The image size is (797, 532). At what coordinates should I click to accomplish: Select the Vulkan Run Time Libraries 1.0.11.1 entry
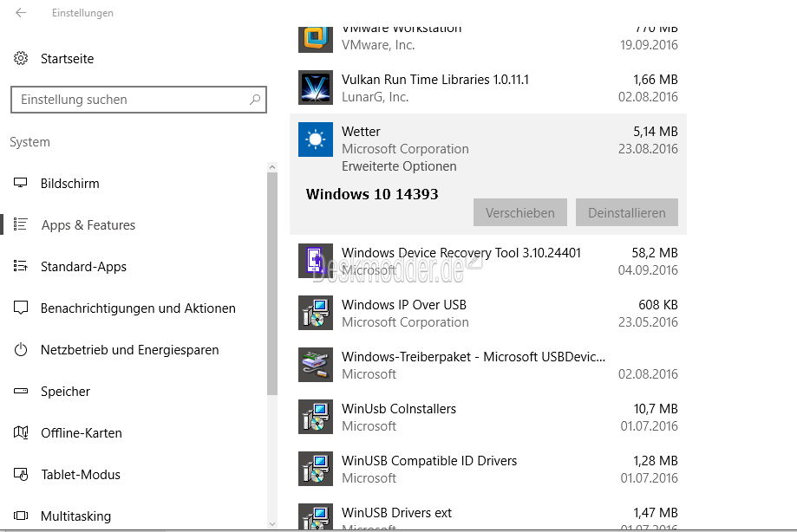point(488,88)
